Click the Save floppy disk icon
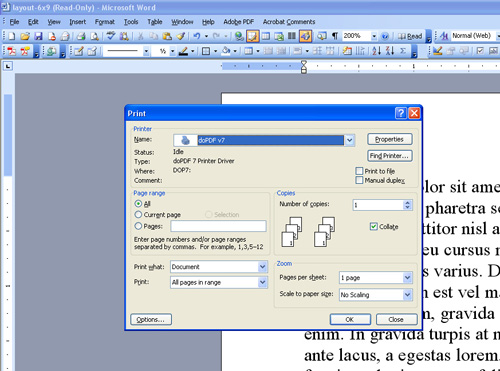Viewport: 500px width, 371px height. [x=38, y=36]
